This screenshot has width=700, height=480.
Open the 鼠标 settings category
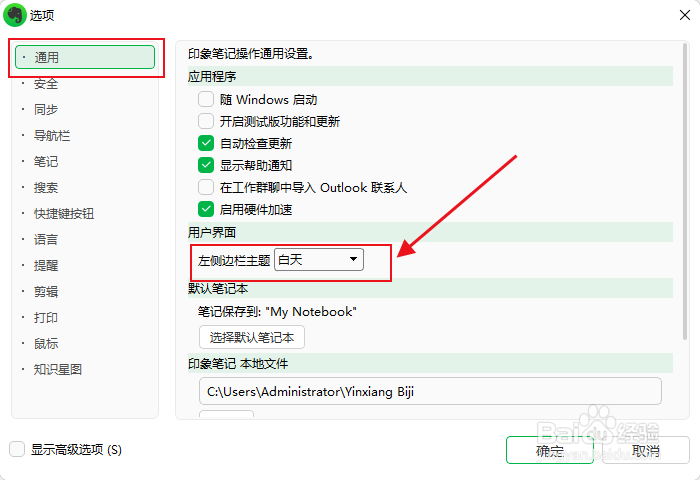coord(46,343)
